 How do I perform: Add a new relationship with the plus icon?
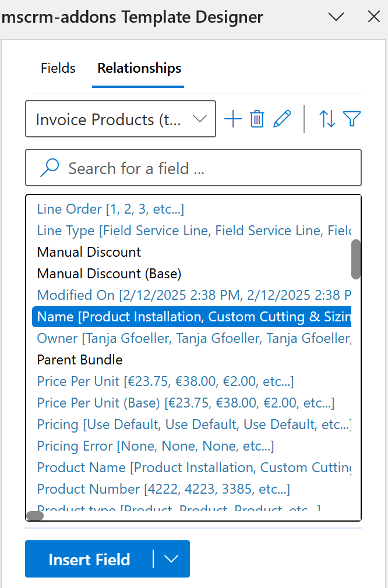coord(232,119)
